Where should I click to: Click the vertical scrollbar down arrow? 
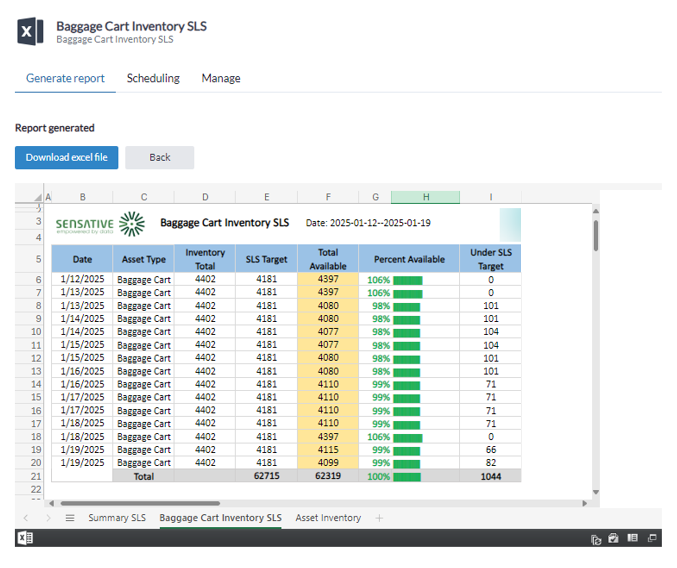point(596,492)
